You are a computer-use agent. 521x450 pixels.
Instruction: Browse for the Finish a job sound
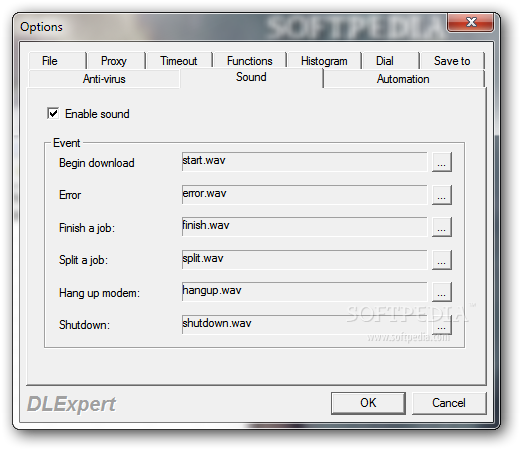(x=442, y=227)
